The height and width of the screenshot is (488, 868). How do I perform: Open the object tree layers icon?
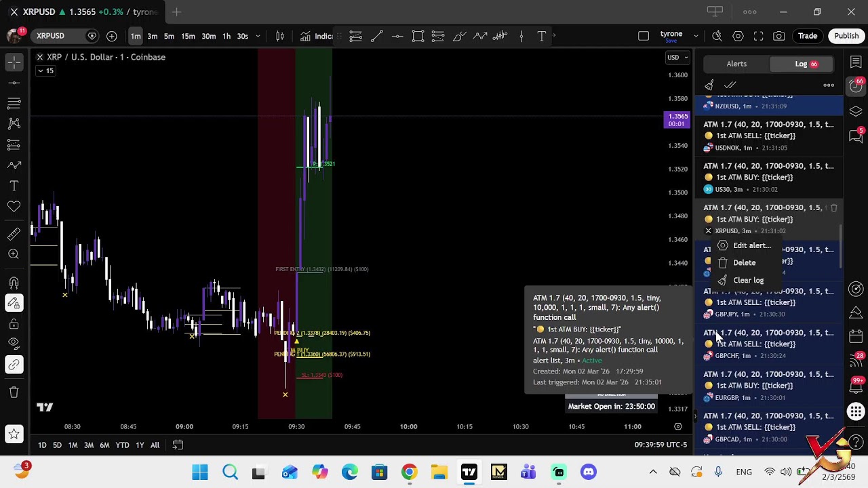(856, 110)
